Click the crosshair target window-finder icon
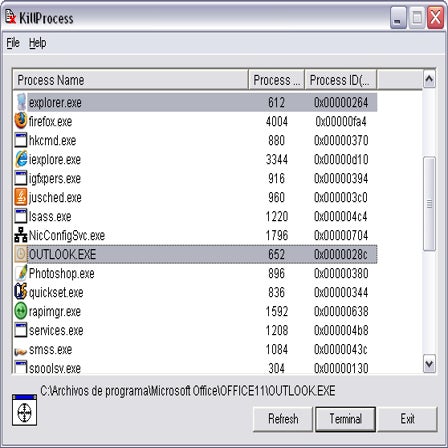 pos(24,410)
